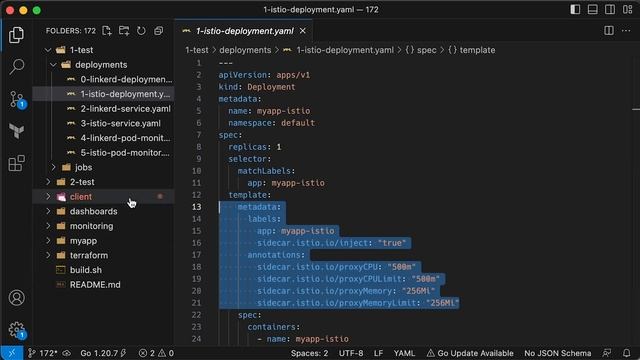640x360 pixels.
Task: Create a new folder in explorer
Action: [x=124, y=31]
